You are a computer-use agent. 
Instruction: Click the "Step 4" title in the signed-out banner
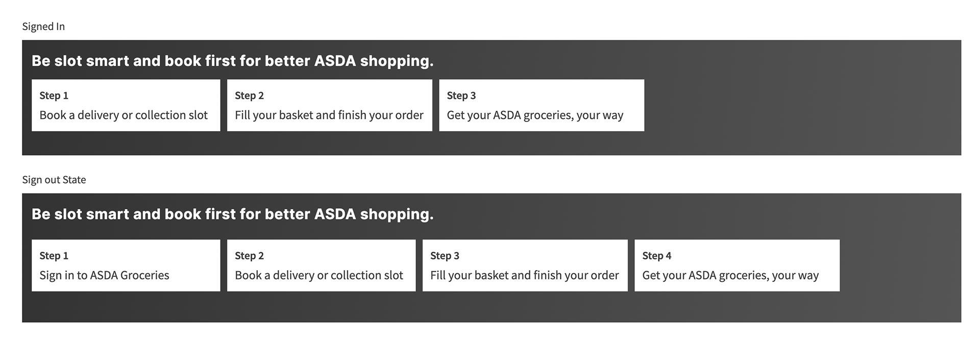(656, 256)
